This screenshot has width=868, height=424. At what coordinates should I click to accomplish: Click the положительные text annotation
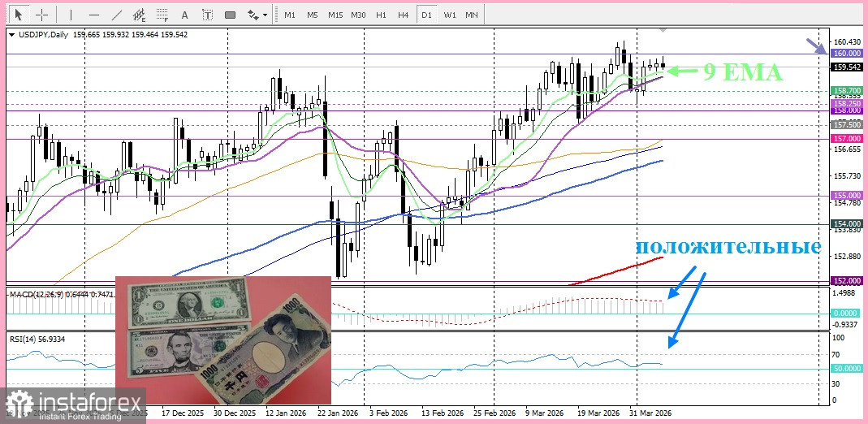pos(728,247)
